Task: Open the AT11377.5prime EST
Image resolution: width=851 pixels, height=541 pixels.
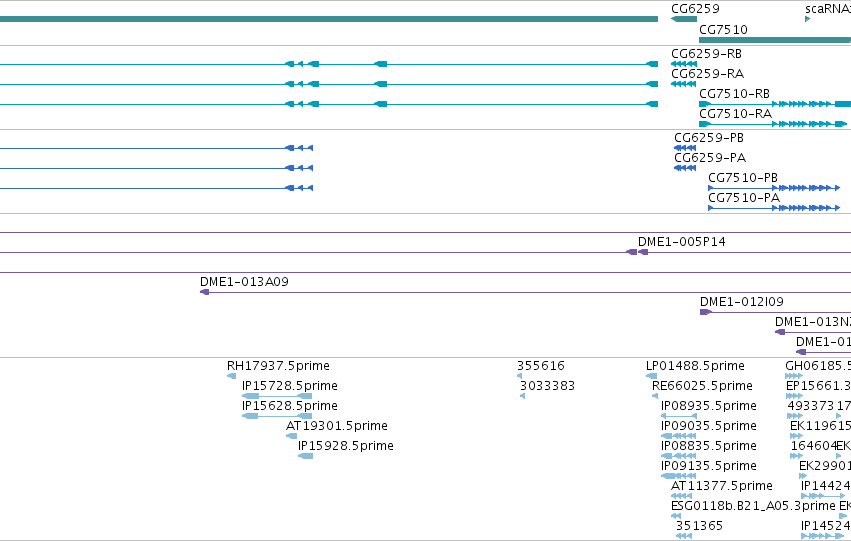Action: click(722, 486)
